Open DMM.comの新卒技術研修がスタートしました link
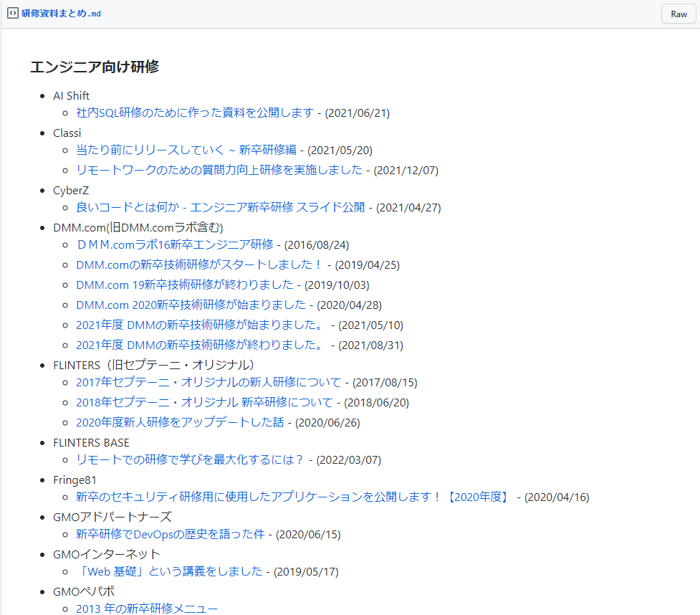Image resolution: width=700 pixels, height=615 pixels. [200, 264]
